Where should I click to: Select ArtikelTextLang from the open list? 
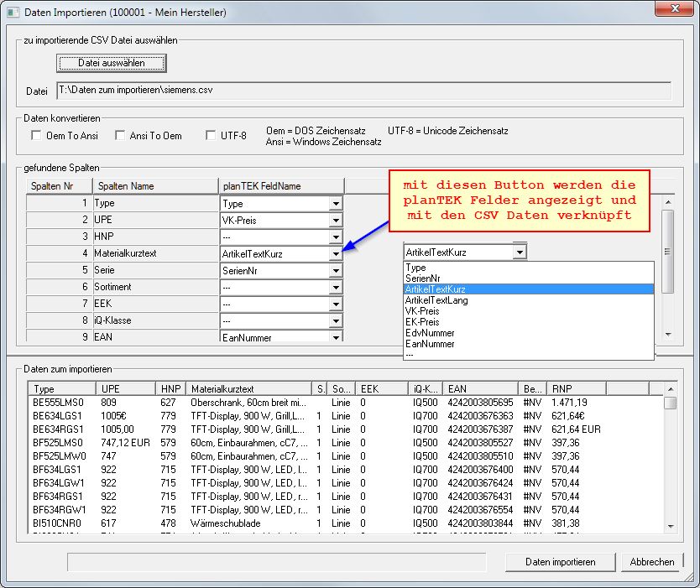(x=436, y=300)
